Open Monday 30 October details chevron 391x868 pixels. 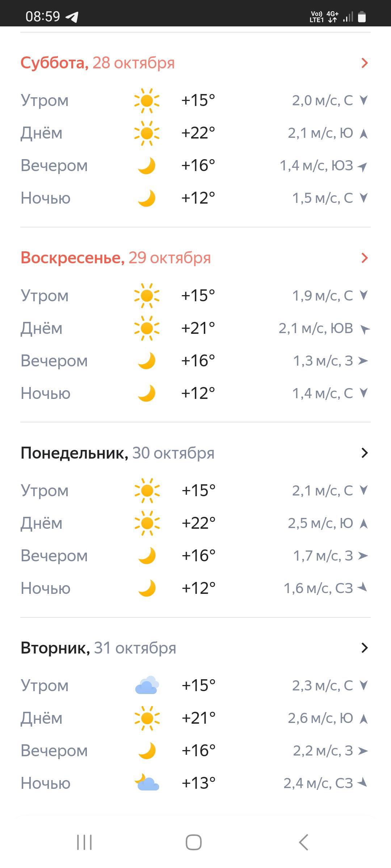point(364,453)
